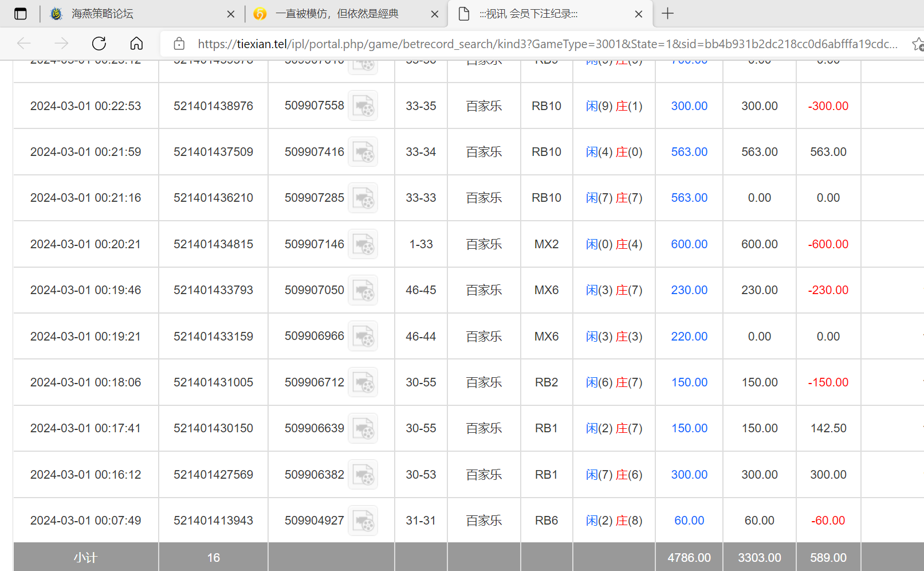Open video replay for round 509907050
This screenshot has height=571, width=924.
(363, 290)
